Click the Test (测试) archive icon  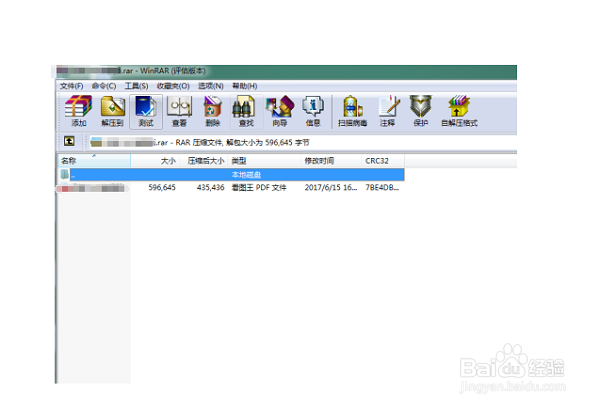146,111
